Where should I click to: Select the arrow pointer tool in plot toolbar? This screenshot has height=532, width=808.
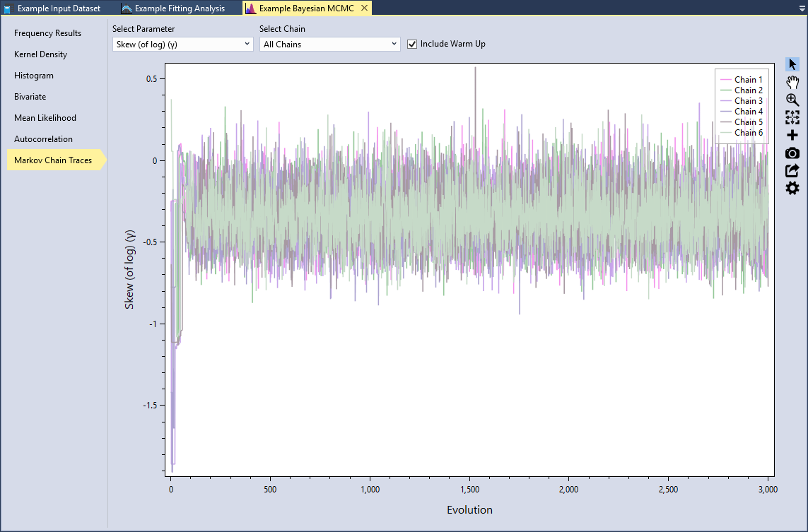pos(792,63)
